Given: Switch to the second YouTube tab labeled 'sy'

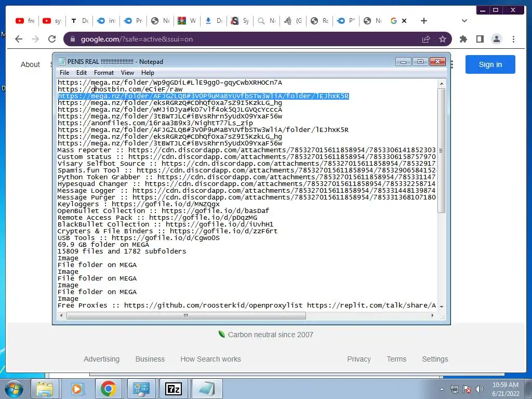Looking at the screenshot, I should tap(51, 21).
